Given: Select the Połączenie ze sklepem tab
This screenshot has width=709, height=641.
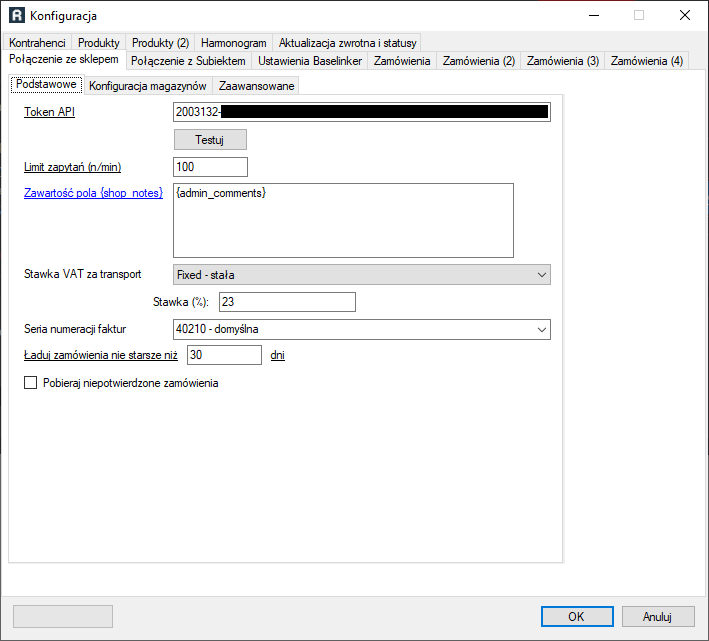Looking at the screenshot, I should 64,59.
